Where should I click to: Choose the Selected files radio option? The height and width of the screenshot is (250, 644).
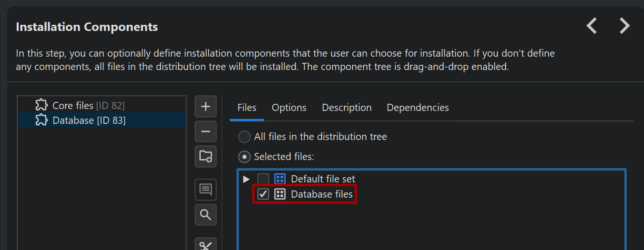tap(245, 157)
